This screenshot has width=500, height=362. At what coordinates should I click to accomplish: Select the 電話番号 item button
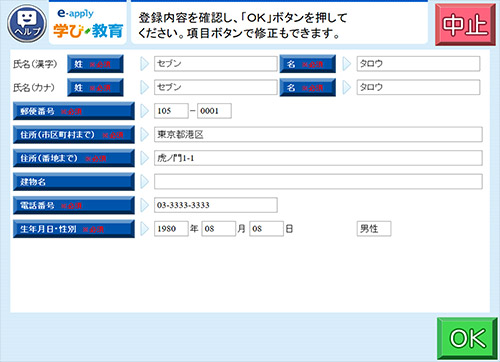(x=74, y=205)
